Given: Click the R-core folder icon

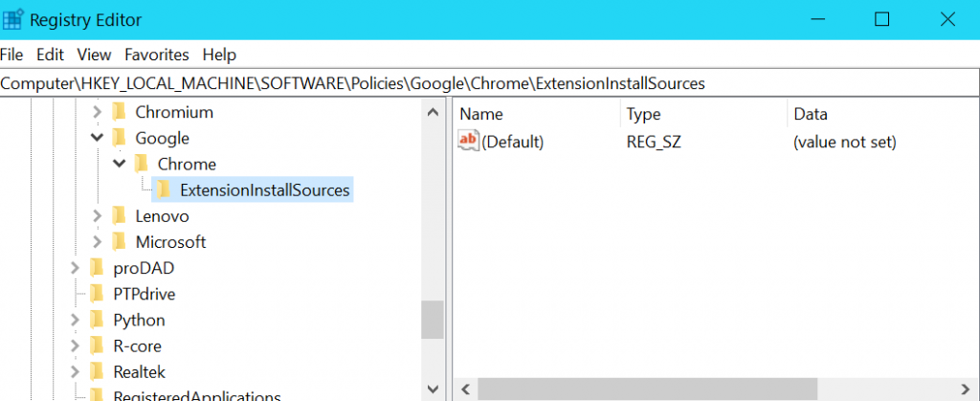Looking at the screenshot, I should click(x=97, y=345).
